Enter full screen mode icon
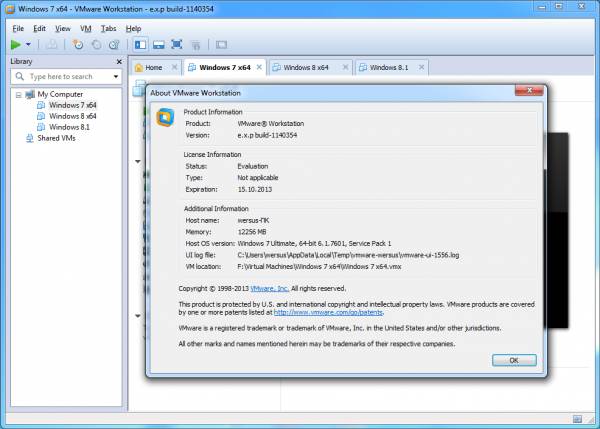Screen dimensions: 600x429 [x=177, y=44]
